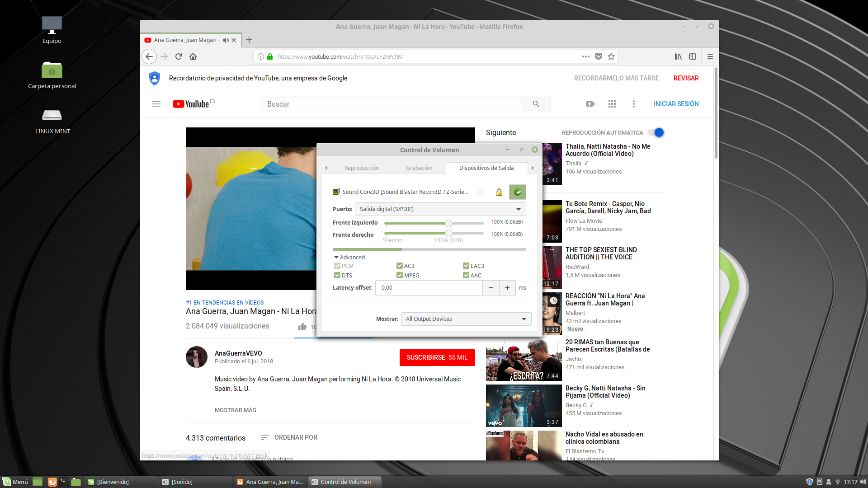The height and width of the screenshot is (488, 868).
Task: Uncheck the DTS format checkbox
Action: point(337,275)
